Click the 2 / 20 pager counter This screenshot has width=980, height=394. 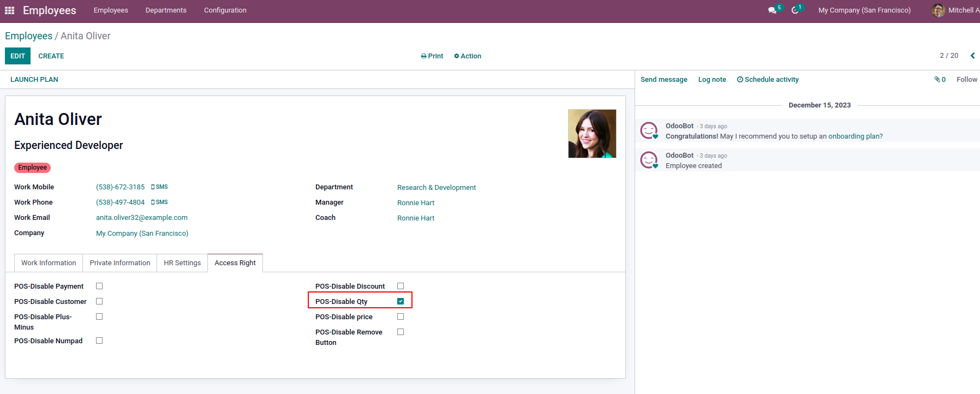click(x=949, y=56)
